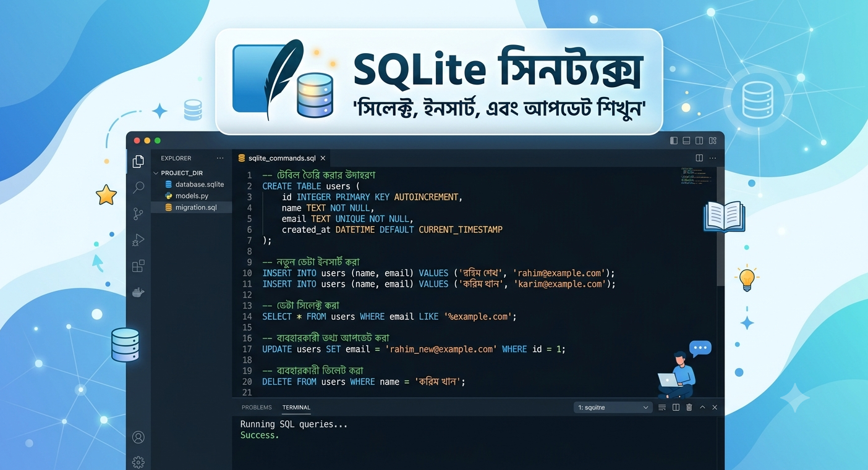Close the sqlite_commands.sql tab
868x470 pixels.
323,158
